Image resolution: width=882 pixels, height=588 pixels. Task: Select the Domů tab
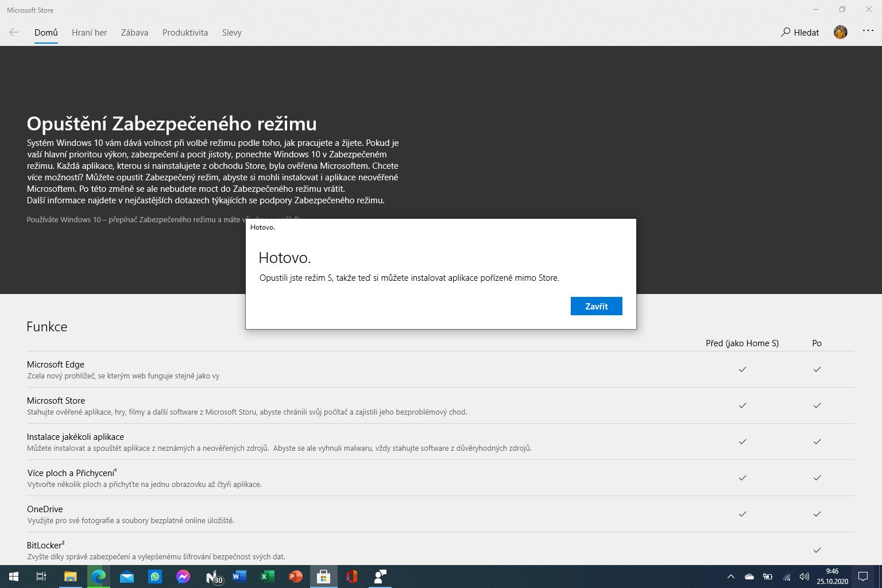(46, 33)
